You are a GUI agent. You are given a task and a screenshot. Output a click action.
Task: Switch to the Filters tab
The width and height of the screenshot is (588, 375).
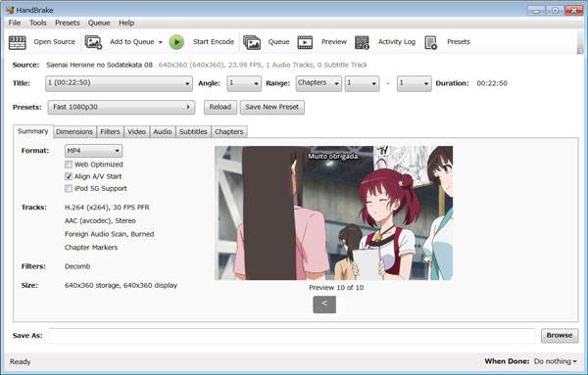pyautogui.click(x=110, y=132)
